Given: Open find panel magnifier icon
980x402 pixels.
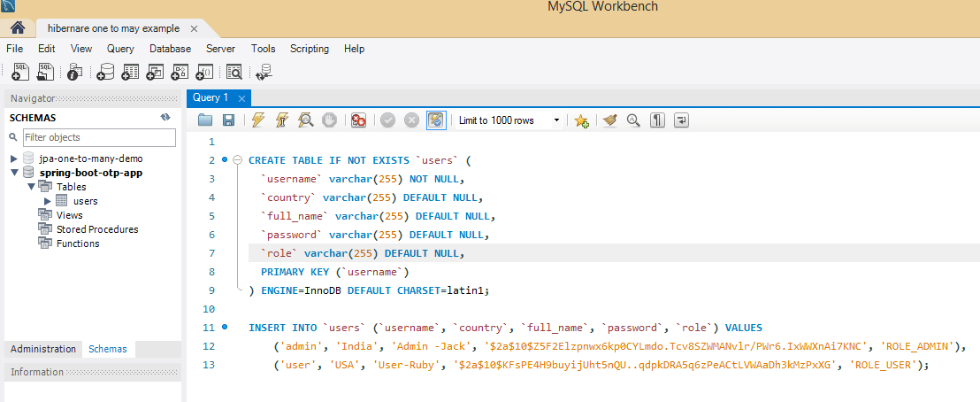Looking at the screenshot, I should [x=633, y=120].
